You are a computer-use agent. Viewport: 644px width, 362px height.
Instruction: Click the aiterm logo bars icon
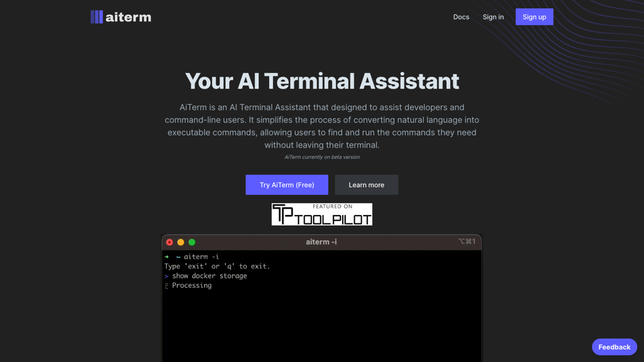click(97, 16)
